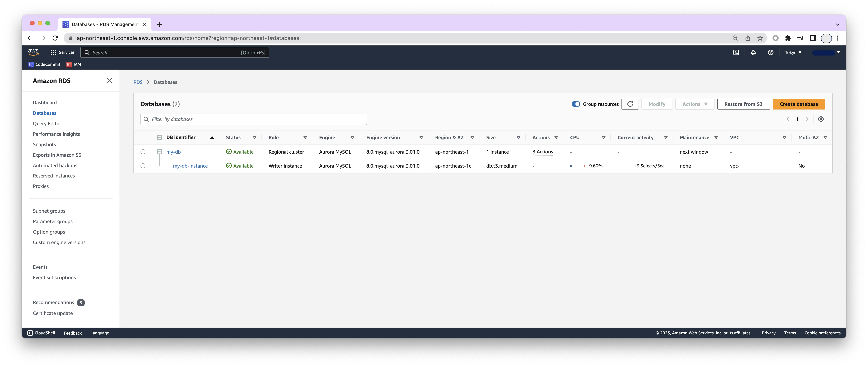Open the CloudShell icon in the top navigation bar
The height and width of the screenshot is (367, 868).
tap(736, 53)
